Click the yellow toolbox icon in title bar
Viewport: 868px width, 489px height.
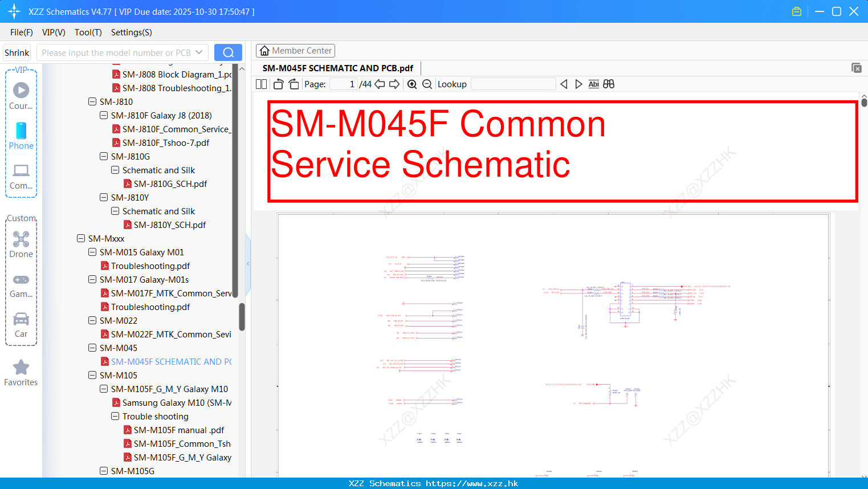(797, 11)
